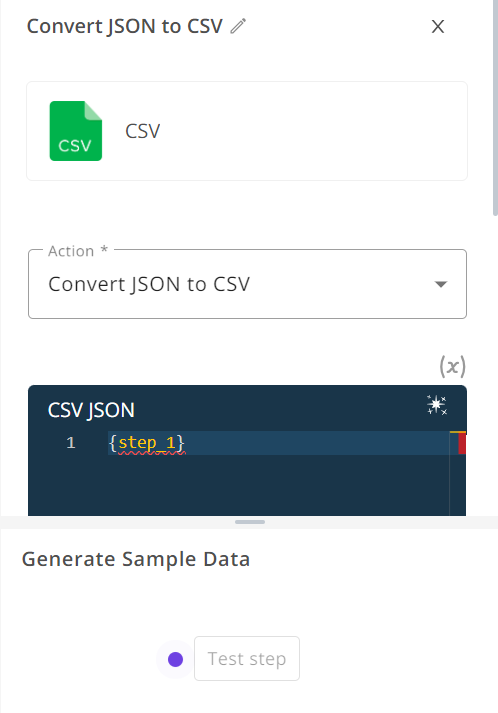Select the CSV piece card
This screenshot has width=498, height=713.
[247, 131]
